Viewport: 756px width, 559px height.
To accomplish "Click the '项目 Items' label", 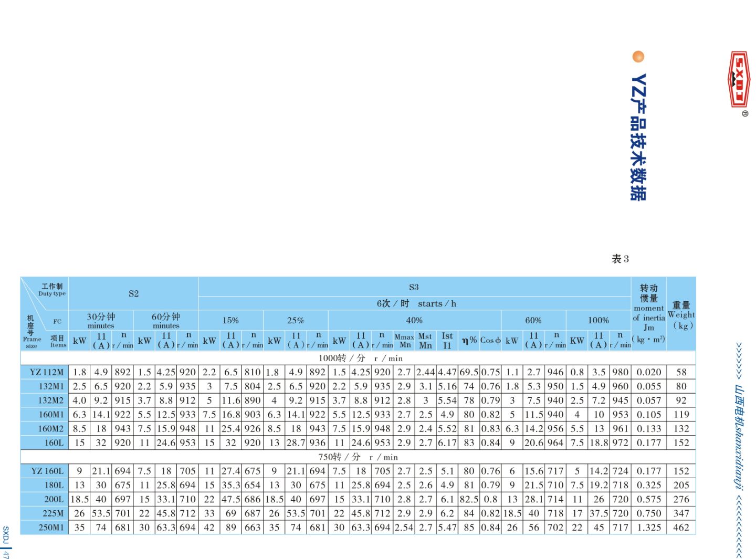I will point(58,341).
